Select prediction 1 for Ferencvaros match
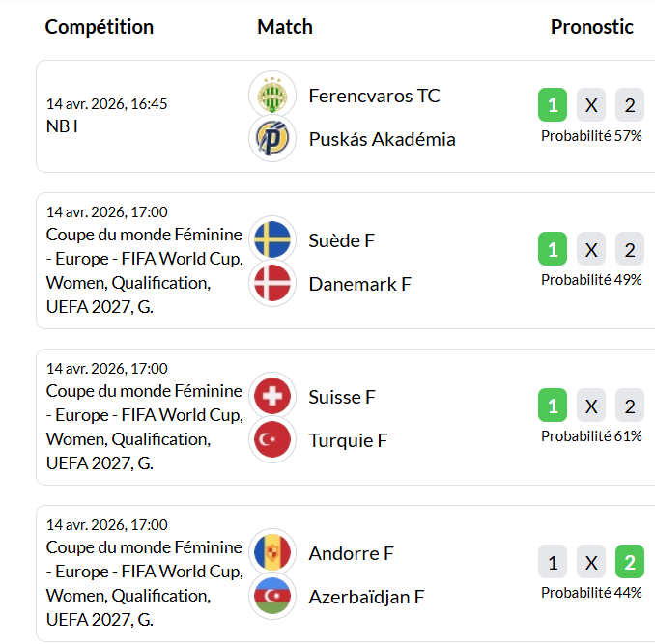The image size is (655, 644). tap(553, 104)
